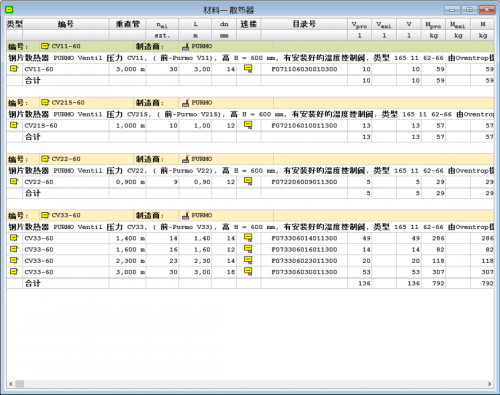Click Mpro value 307 in CV33-60 group
Image resolution: width=500 pixels, height=395 pixels.
438,272
